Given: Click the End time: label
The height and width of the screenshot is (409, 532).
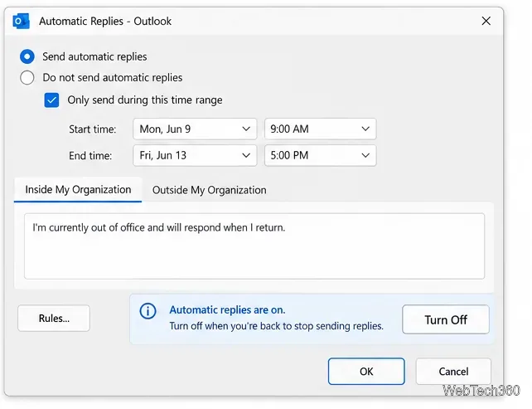Looking at the screenshot, I should click(x=90, y=156).
